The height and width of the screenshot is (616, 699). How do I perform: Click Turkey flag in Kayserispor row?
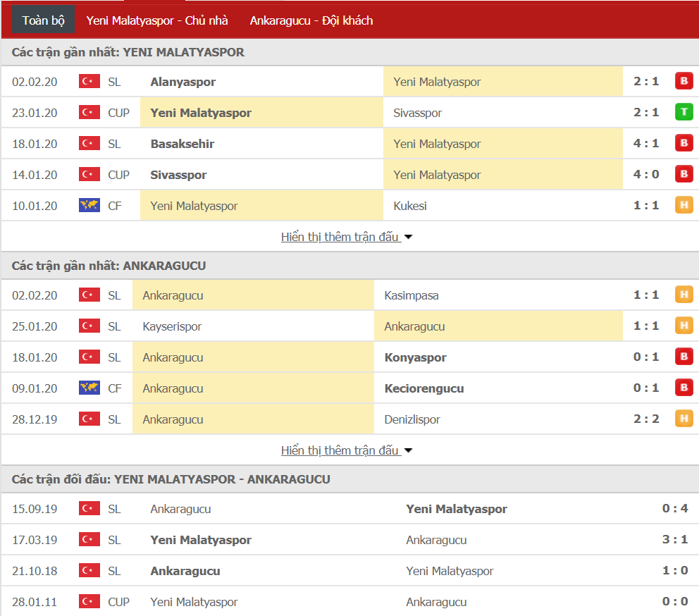point(89,326)
